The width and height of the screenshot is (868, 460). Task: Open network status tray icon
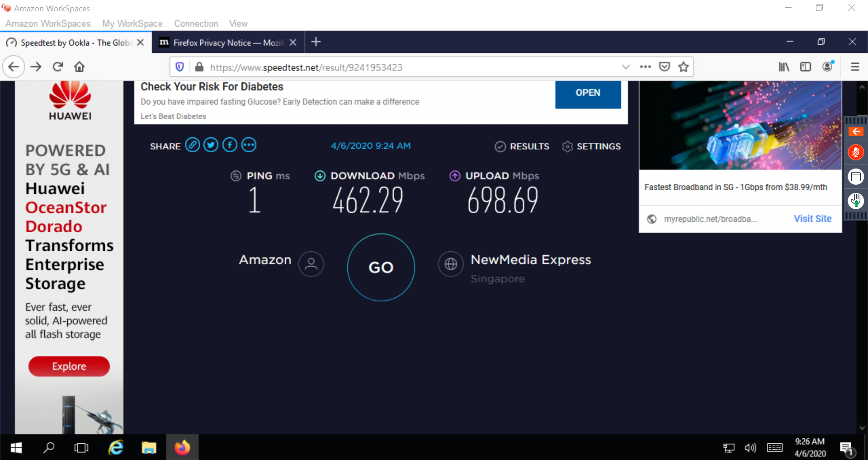(729, 448)
